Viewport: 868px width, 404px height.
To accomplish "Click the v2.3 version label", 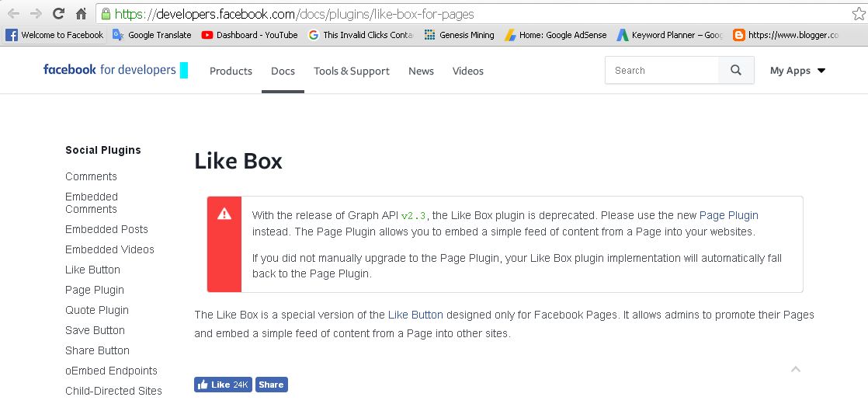I will point(414,215).
